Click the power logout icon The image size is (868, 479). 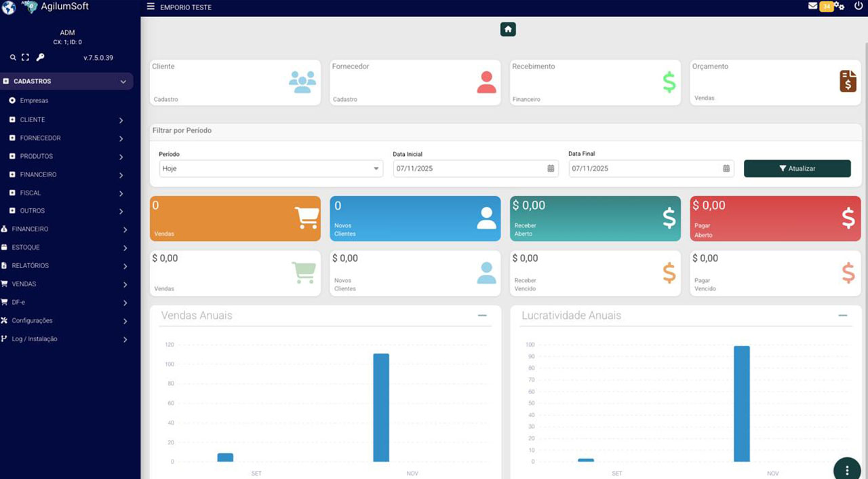click(x=859, y=6)
